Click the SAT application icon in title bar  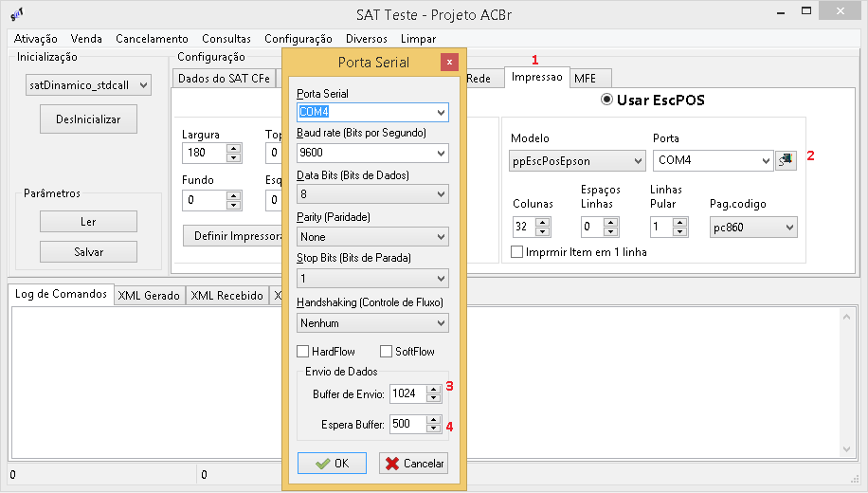click(17, 14)
